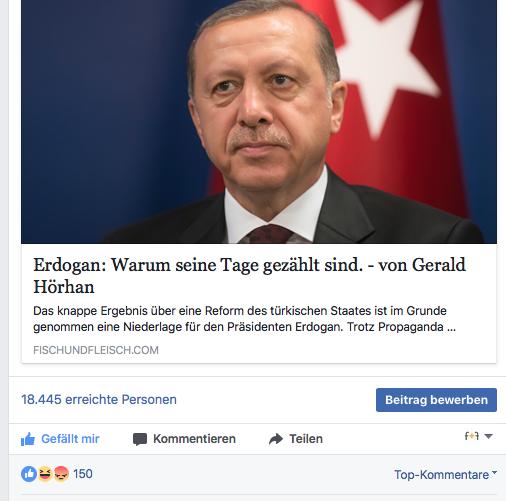Click the FISCHUNDFLEISCH.COM source domain

pyautogui.click(x=96, y=350)
